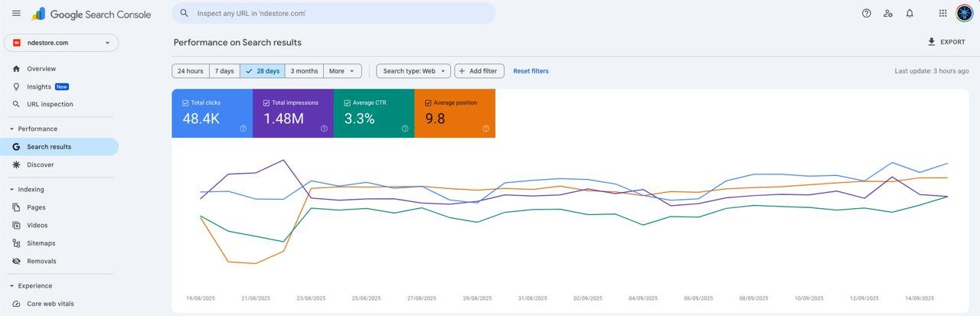Click the Total clicks help icon
This screenshot has width=980, height=316.
click(243, 129)
